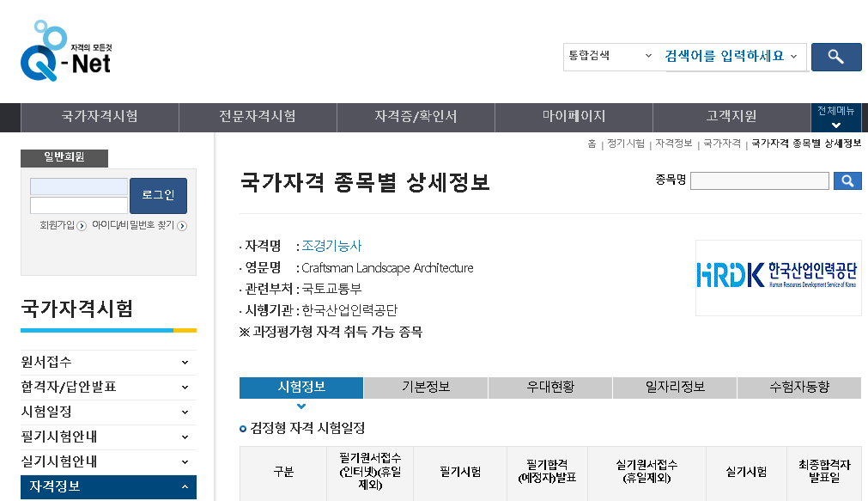
Task: Switch to the 기본정보 tab
Action: coord(424,388)
